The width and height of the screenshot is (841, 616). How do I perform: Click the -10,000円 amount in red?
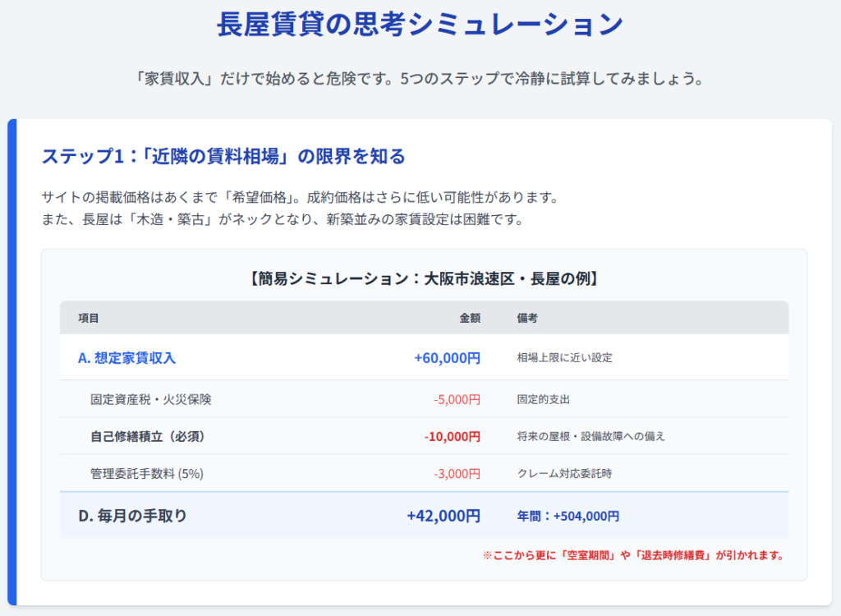pos(452,436)
